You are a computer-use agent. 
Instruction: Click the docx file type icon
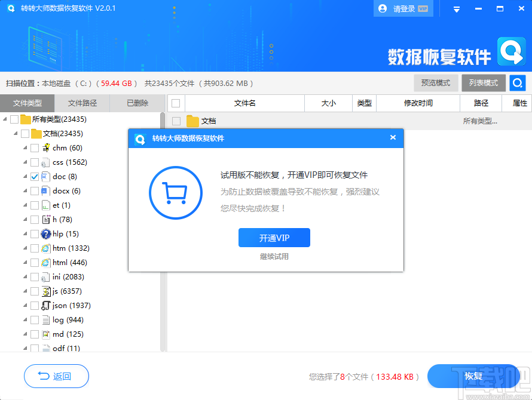pyautogui.click(x=46, y=191)
